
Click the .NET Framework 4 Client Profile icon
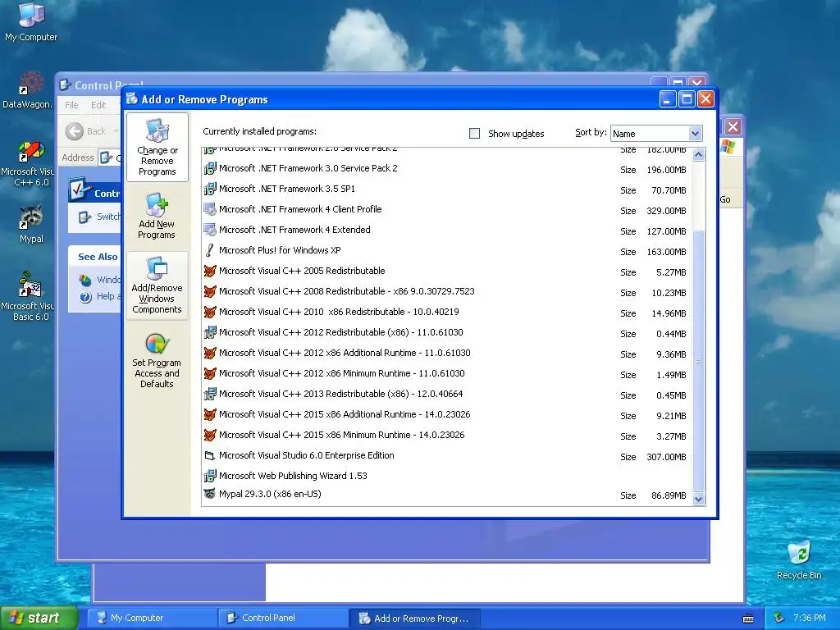point(210,209)
